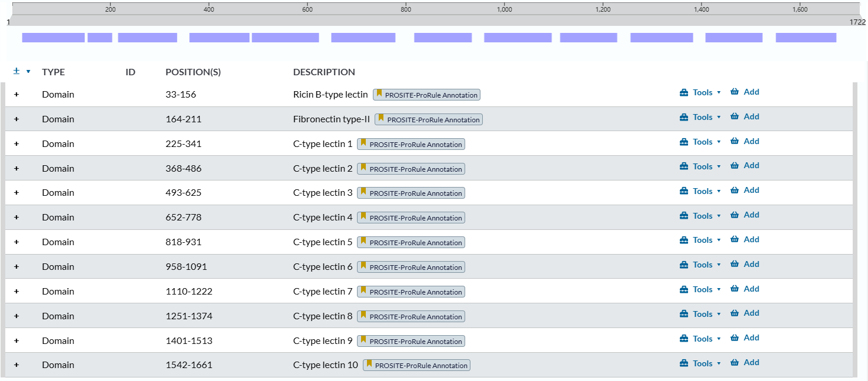Screen dimensions: 868x381
Task: Toggle expand-all using the ± header control
Action: click(x=16, y=71)
